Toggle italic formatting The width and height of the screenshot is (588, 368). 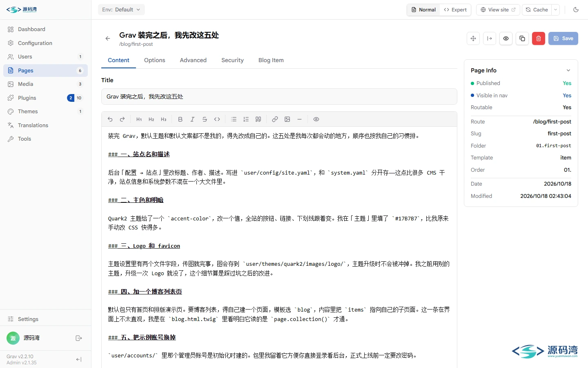click(x=192, y=119)
